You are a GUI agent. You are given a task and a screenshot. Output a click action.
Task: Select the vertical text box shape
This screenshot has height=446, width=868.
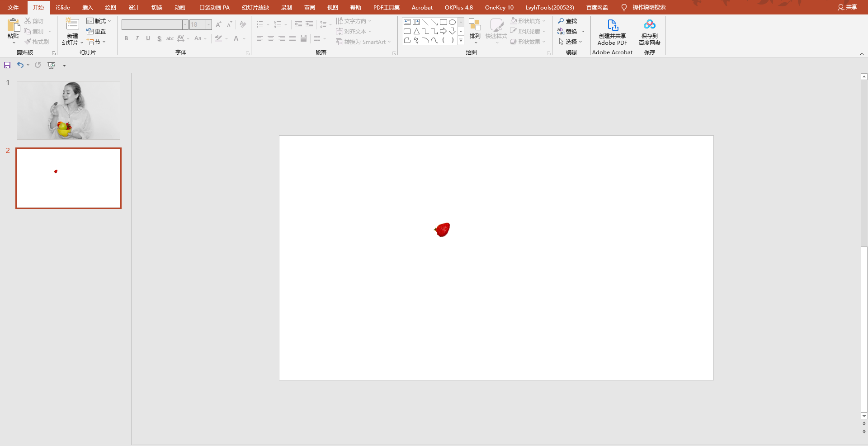point(416,22)
